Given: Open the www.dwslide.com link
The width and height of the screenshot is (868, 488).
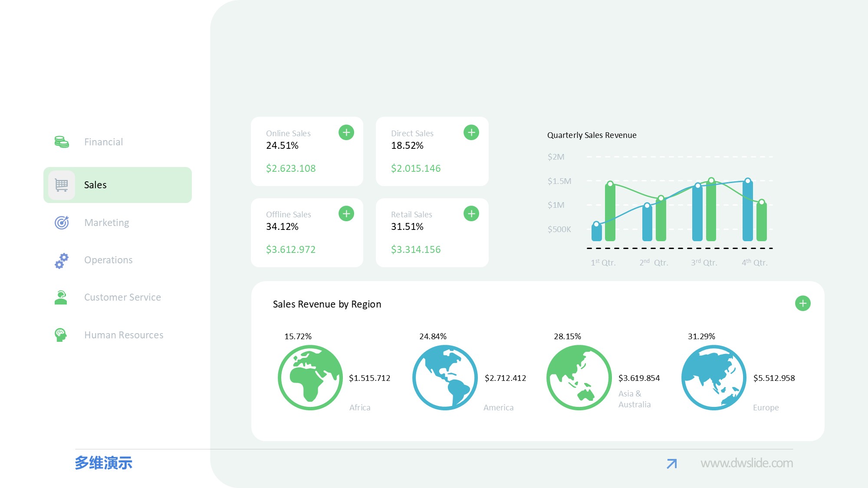Looking at the screenshot, I should [746, 463].
